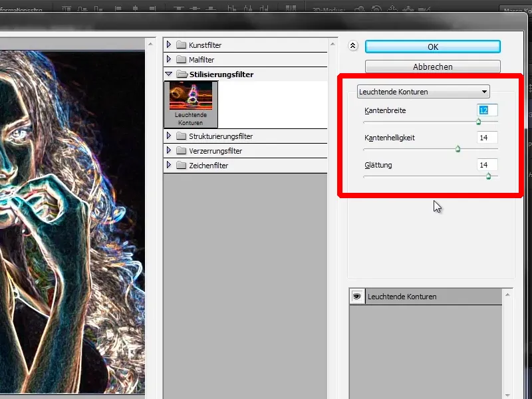Click the Stilisierungsfilter category label
Viewport: 532px width, 399px height.
click(221, 74)
